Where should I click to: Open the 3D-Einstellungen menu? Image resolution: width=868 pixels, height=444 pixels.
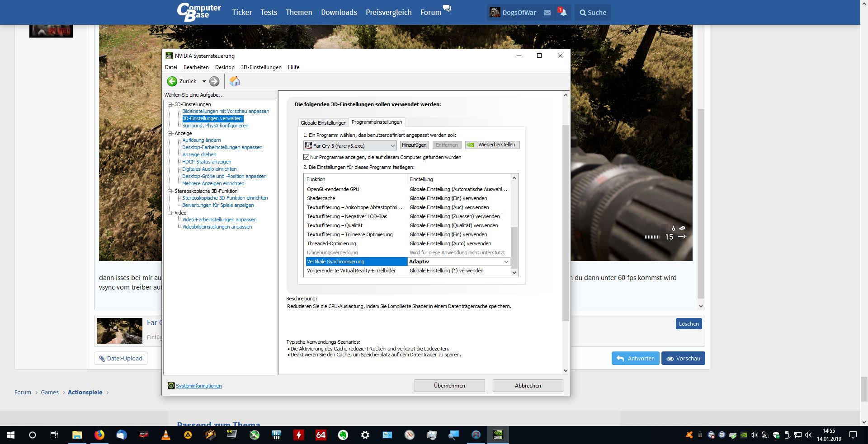click(261, 67)
